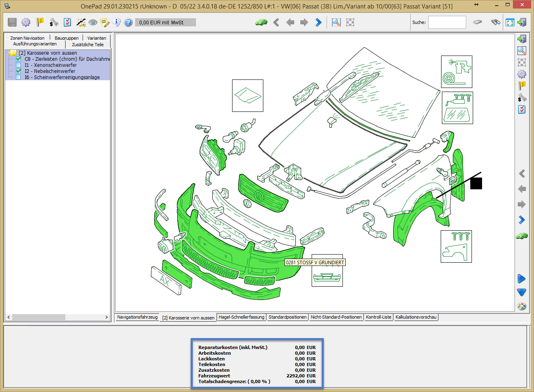The width and height of the screenshot is (534, 392).
Task: Select the windshield glass thumbnail box
Action: coord(457,108)
